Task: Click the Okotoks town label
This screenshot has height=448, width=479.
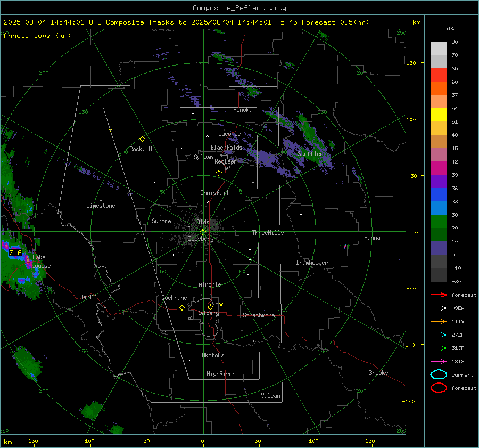Action: point(213,355)
